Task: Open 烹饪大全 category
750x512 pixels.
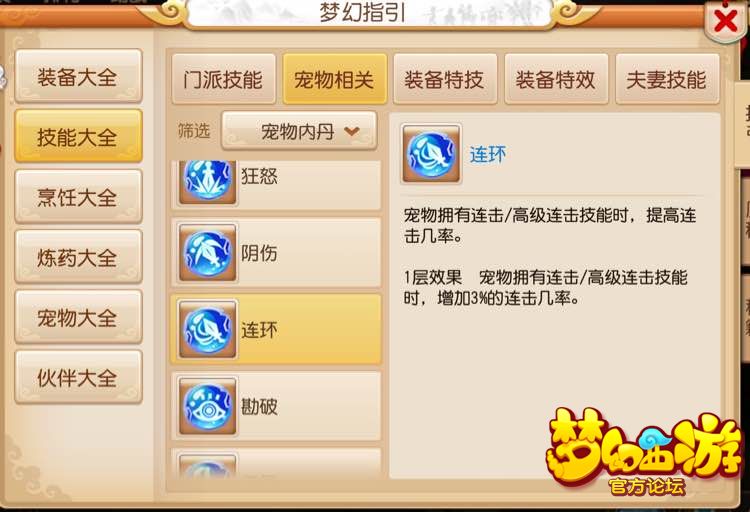Action: click(x=78, y=197)
